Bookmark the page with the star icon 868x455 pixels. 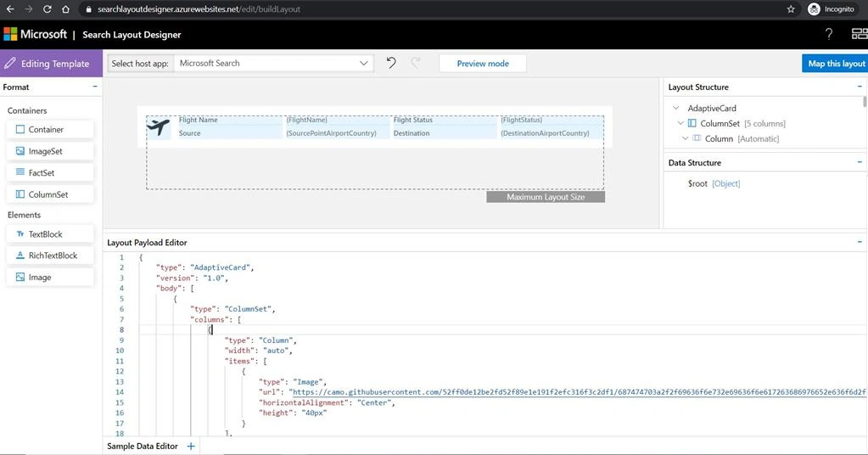point(791,9)
